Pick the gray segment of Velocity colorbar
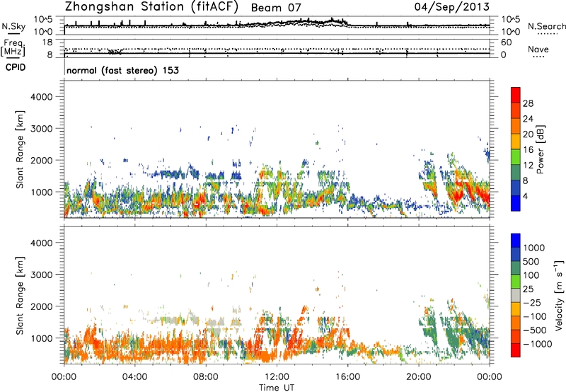Viewport: 566px width, 392px height. [516, 295]
